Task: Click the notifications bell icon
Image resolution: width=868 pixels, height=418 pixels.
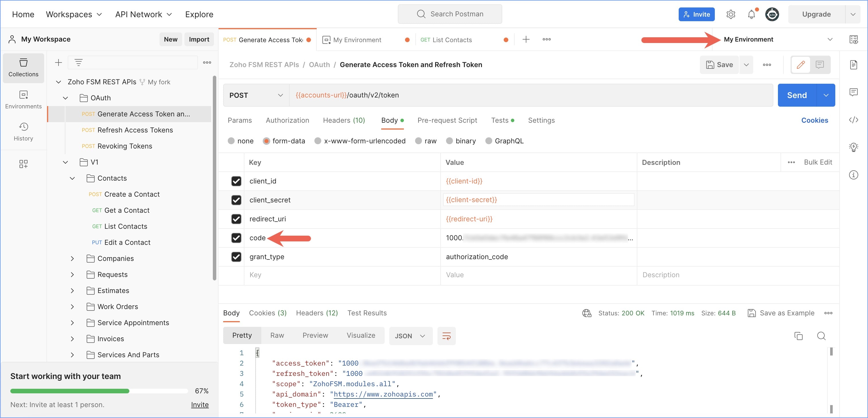Action: click(751, 15)
